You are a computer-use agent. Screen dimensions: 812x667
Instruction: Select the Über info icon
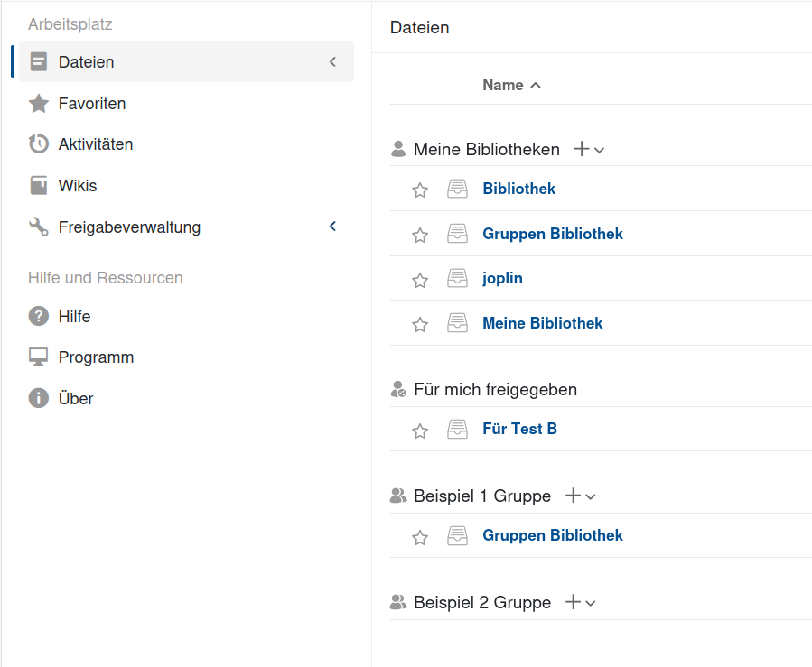[36, 398]
